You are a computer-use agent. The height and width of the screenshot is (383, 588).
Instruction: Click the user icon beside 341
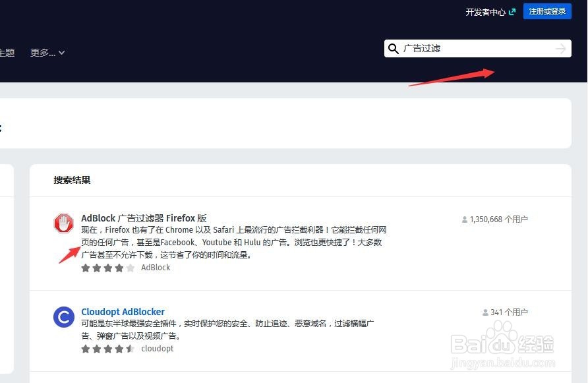[485, 312]
